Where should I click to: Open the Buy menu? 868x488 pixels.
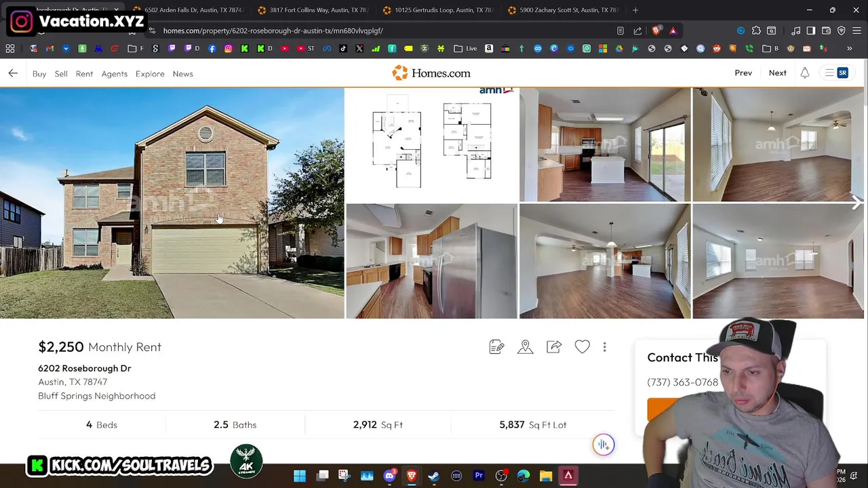[39, 74]
